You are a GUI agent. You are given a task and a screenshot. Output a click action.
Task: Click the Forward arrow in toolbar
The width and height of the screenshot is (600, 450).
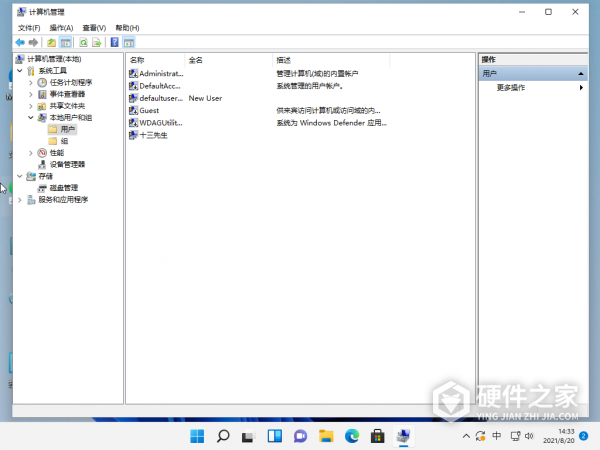pyautogui.click(x=33, y=42)
